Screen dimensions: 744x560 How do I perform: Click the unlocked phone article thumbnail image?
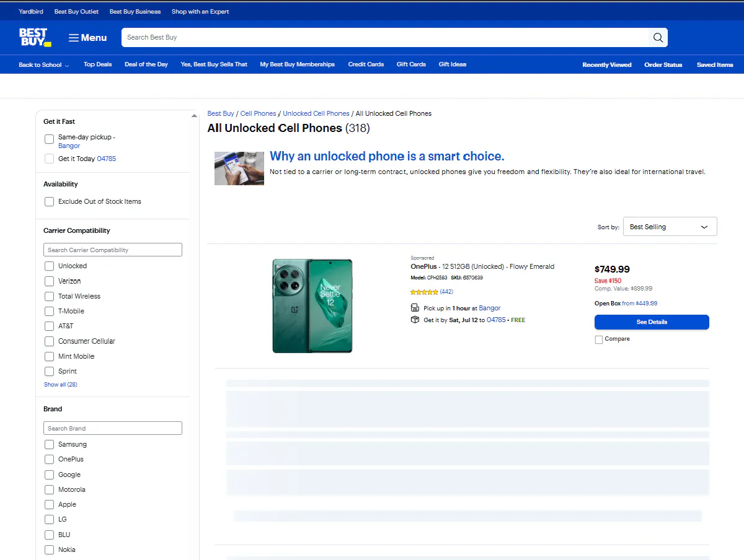coord(239,168)
